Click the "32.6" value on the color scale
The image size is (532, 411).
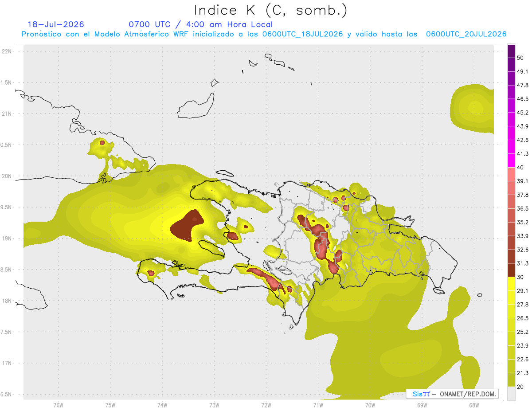pyautogui.click(x=522, y=250)
